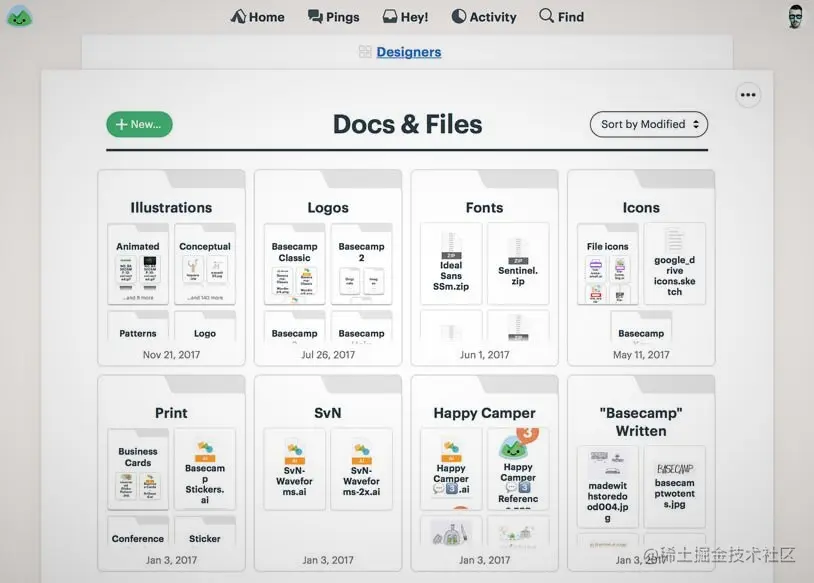
Task: Select the Ideal Sans SSm.zip file
Action: (451, 264)
